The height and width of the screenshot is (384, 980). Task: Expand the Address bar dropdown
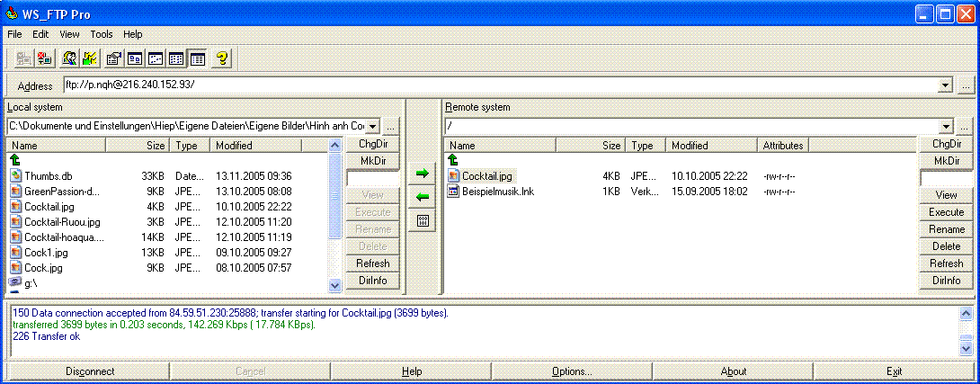(946, 85)
